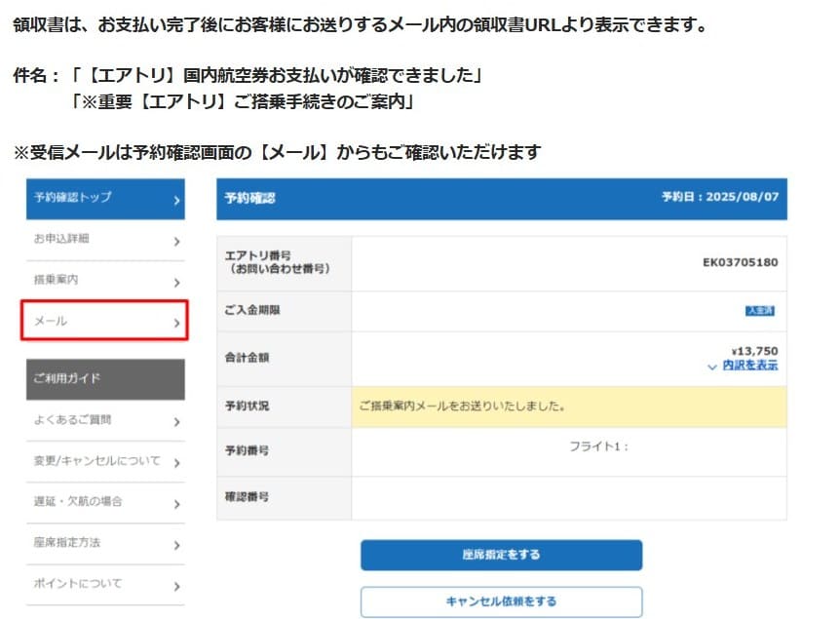The width and height of the screenshot is (840, 619).
Task: Click the blue 入金済 status badge
Action: pos(760,311)
